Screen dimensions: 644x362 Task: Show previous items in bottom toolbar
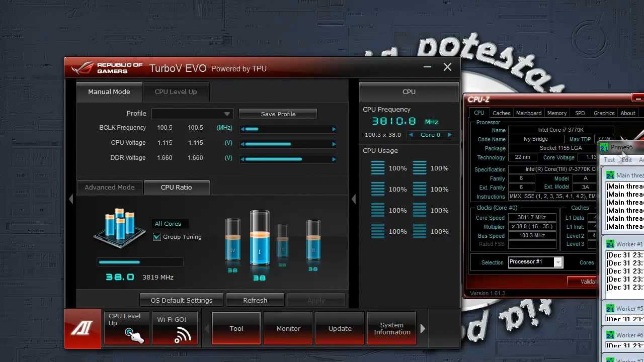click(x=206, y=329)
